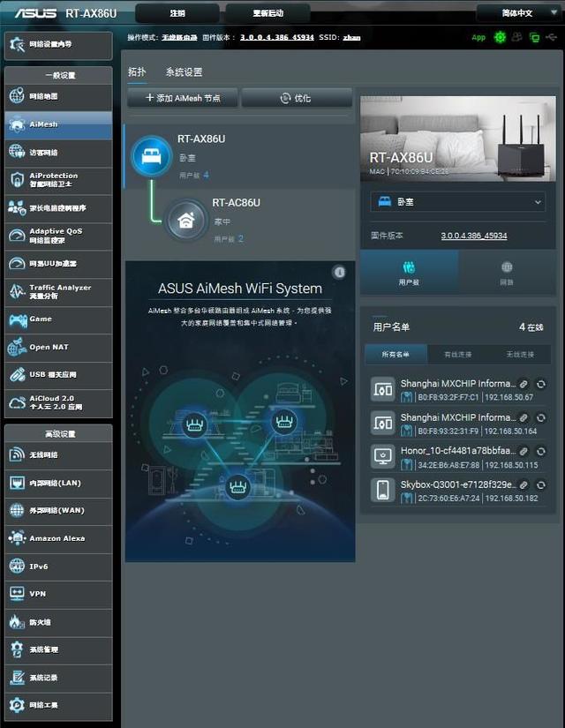
Task: Click the 无线路由器 operation mode link
Action: pyautogui.click(x=179, y=38)
